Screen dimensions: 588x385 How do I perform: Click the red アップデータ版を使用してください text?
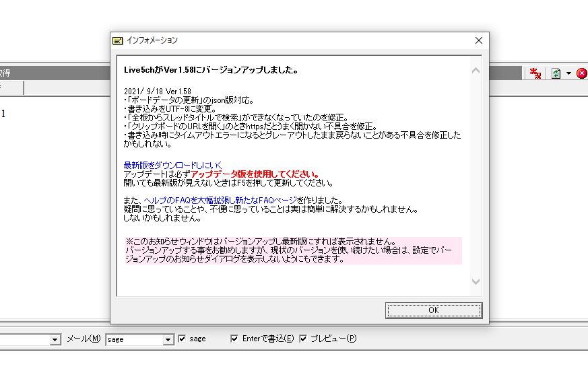click(255, 174)
